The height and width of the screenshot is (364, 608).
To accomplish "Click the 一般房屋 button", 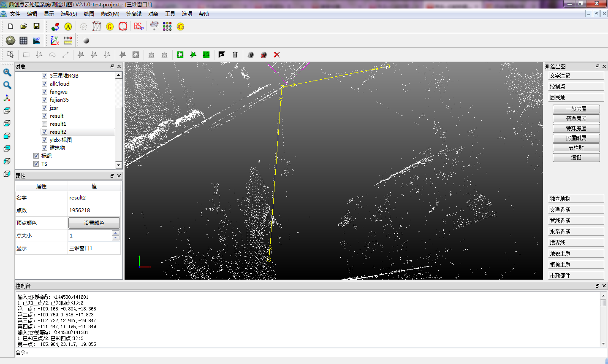I will pos(576,109).
